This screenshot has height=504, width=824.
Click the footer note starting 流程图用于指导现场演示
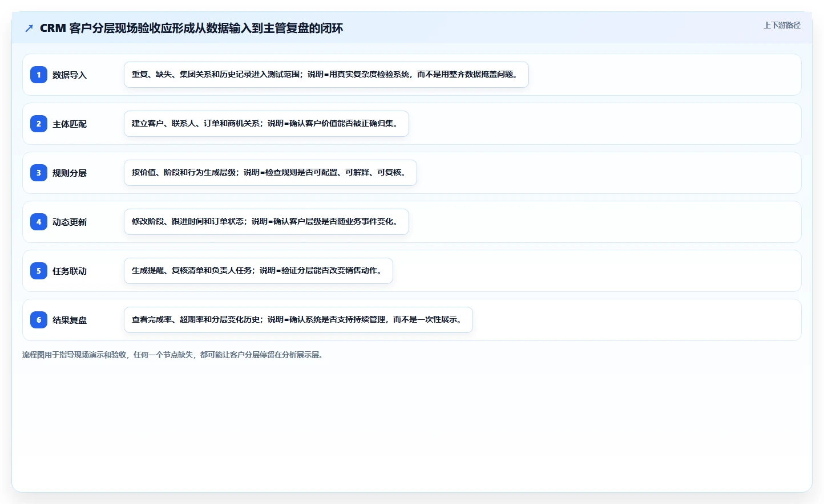point(173,355)
